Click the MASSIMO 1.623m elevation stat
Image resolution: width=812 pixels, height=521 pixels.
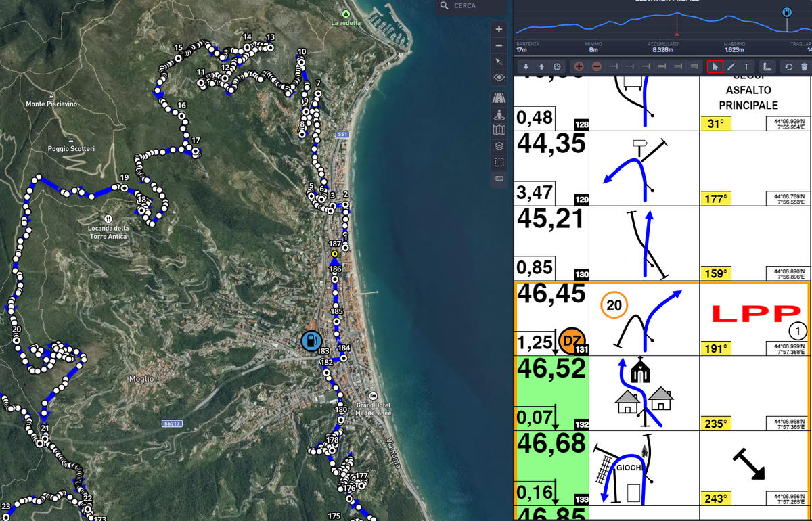(x=734, y=47)
